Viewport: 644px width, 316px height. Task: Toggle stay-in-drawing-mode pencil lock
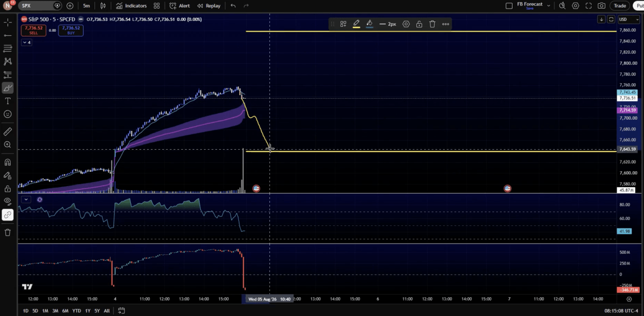pyautogui.click(x=8, y=175)
